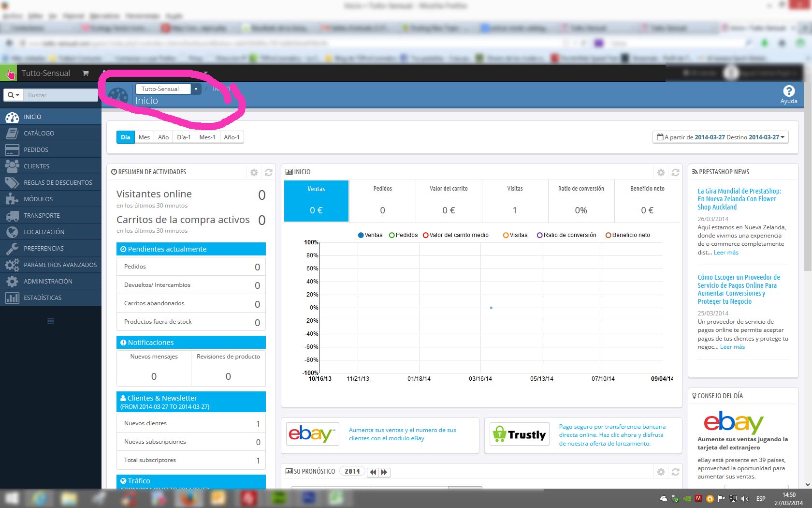The height and width of the screenshot is (508, 812).
Task: Open the Ayuda help icon
Action: pyautogui.click(x=789, y=94)
